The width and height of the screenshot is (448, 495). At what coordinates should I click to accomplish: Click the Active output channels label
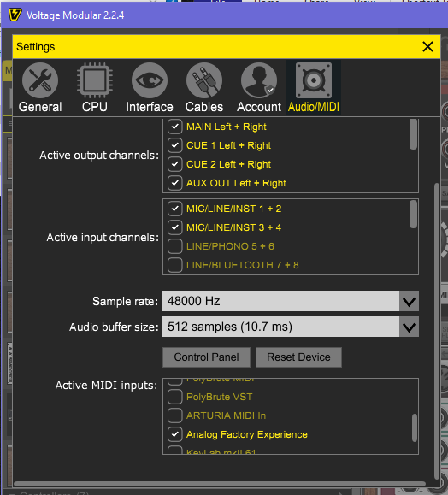[99, 156]
